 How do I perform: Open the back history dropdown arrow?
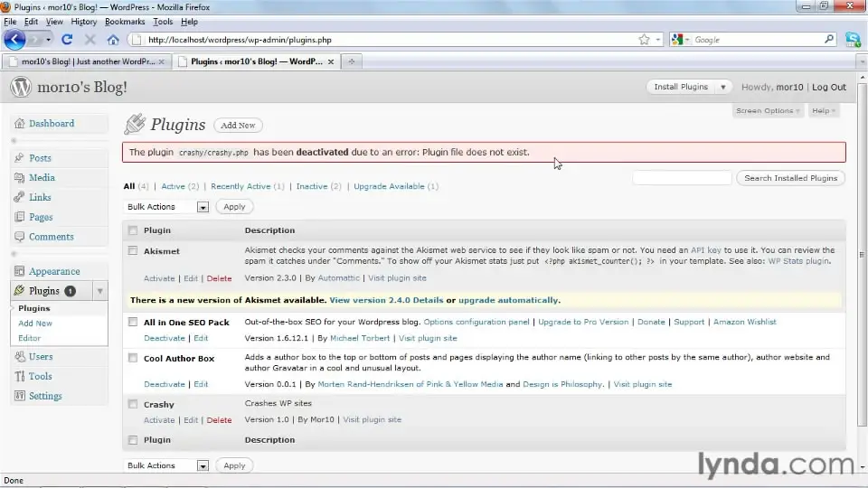coord(48,40)
